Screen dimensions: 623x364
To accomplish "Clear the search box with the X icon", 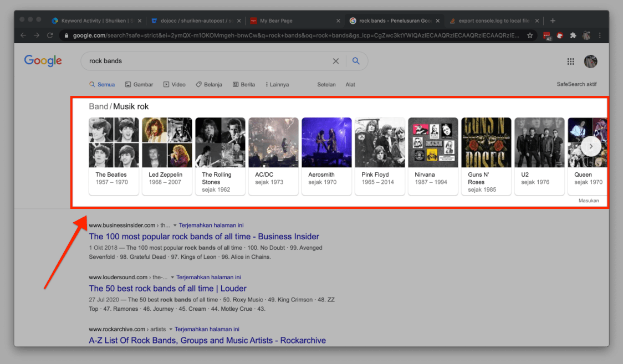I will pos(336,61).
